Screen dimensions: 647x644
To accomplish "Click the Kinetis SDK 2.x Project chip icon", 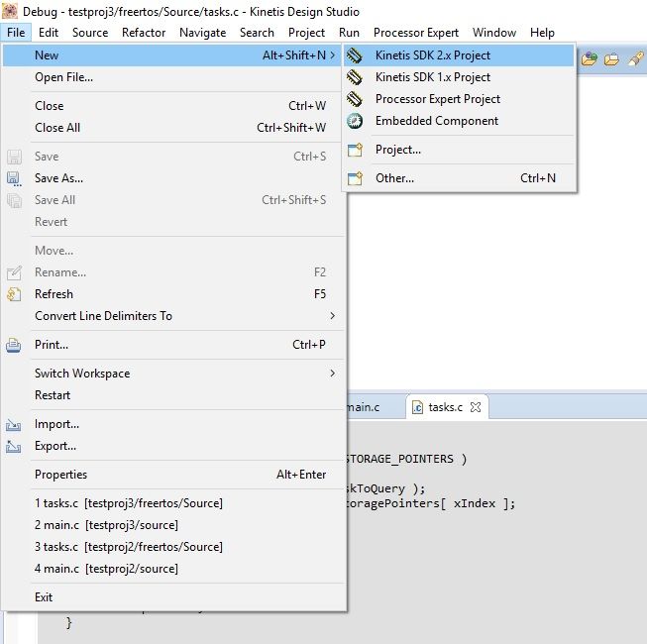I will 355,55.
